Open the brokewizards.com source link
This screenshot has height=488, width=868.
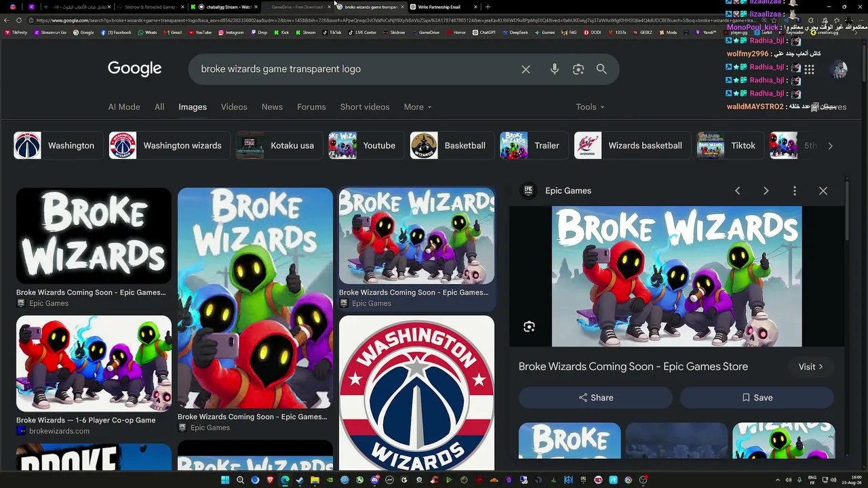pos(59,431)
